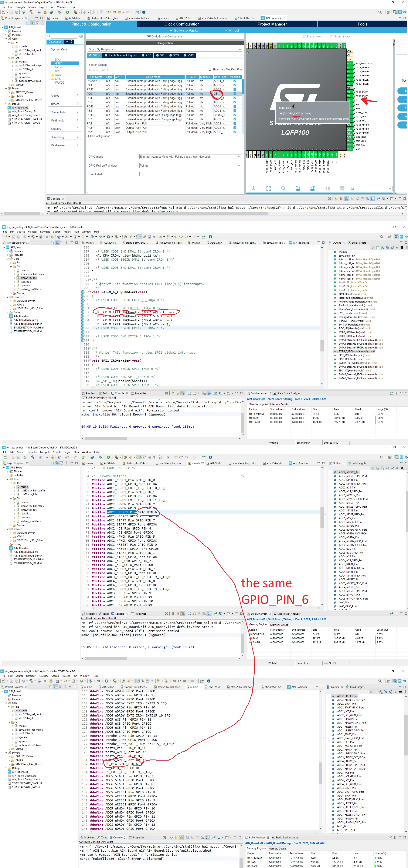Select IWDG under System Core
The height and width of the screenshot is (868, 408).
59,67
